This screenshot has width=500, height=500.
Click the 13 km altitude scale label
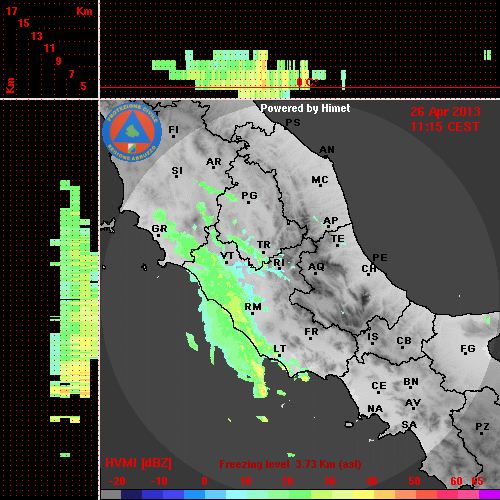pyautogui.click(x=37, y=36)
